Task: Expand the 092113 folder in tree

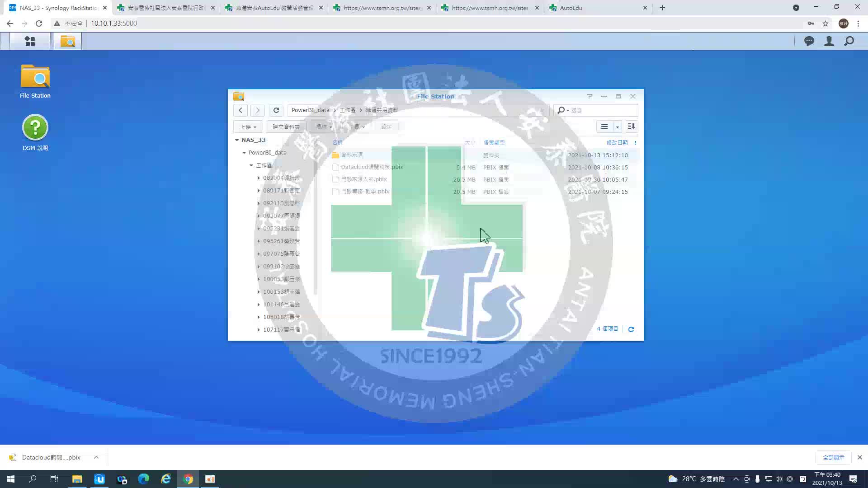Action: (x=259, y=203)
